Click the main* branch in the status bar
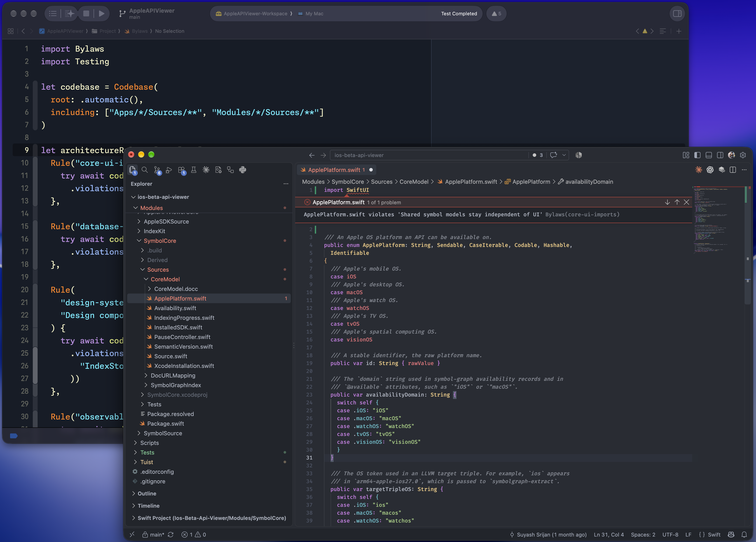This screenshot has height=542, width=756. 153,534
